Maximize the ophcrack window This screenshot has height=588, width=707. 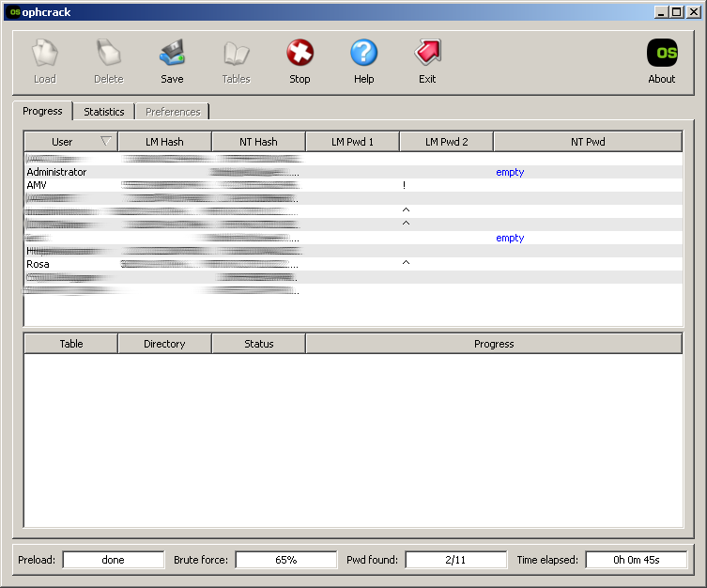tap(677, 12)
